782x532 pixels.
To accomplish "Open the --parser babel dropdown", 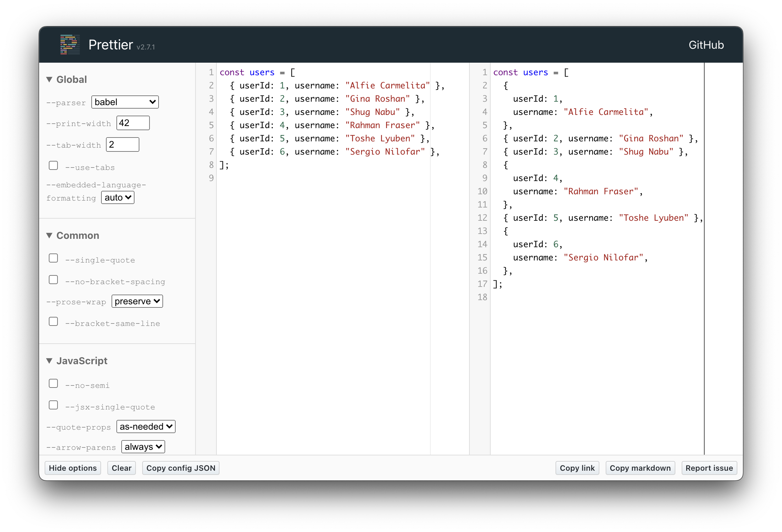I will click(x=125, y=102).
